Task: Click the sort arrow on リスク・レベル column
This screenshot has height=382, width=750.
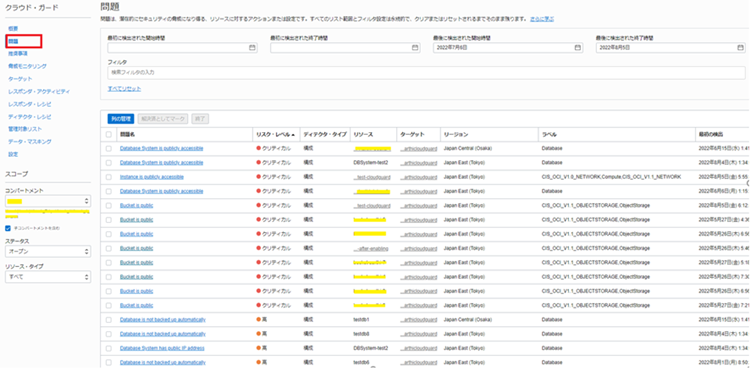Action: pos(293,135)
